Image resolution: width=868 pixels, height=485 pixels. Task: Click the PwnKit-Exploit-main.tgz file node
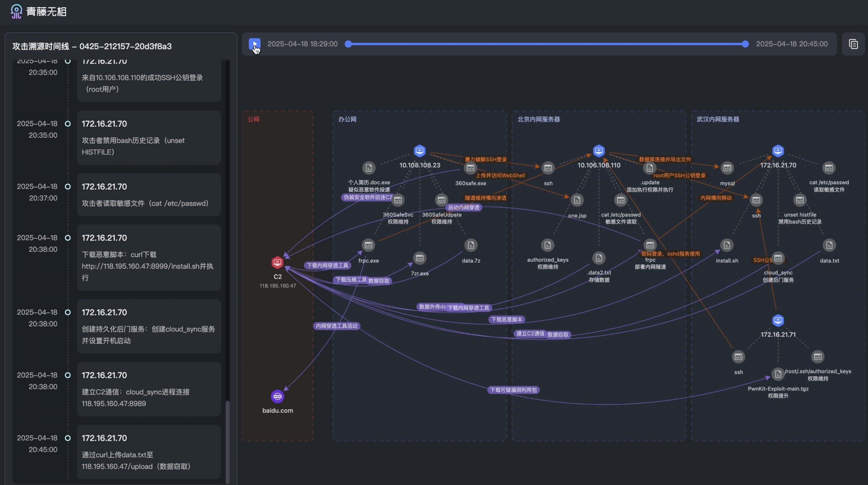click(x=778, y=374)
